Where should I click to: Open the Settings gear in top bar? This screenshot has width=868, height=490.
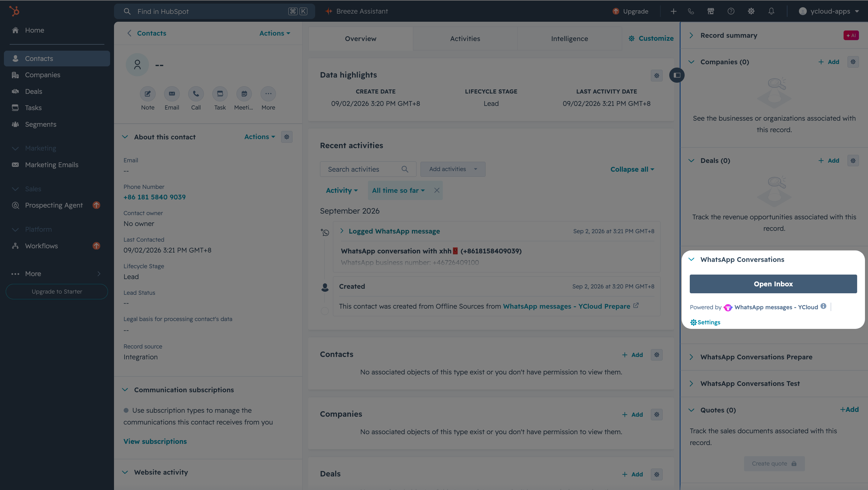(x=751, y=11)
